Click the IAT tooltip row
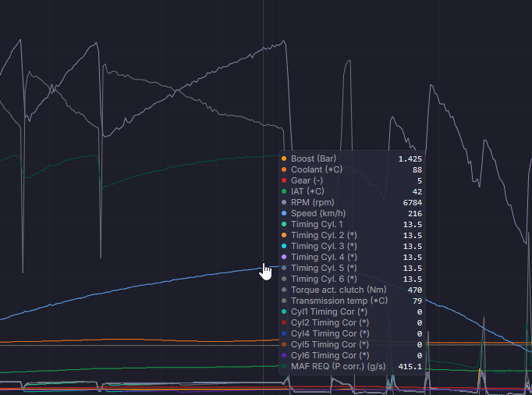This screenshot has height=395, width=532. [x=352, y=191]
